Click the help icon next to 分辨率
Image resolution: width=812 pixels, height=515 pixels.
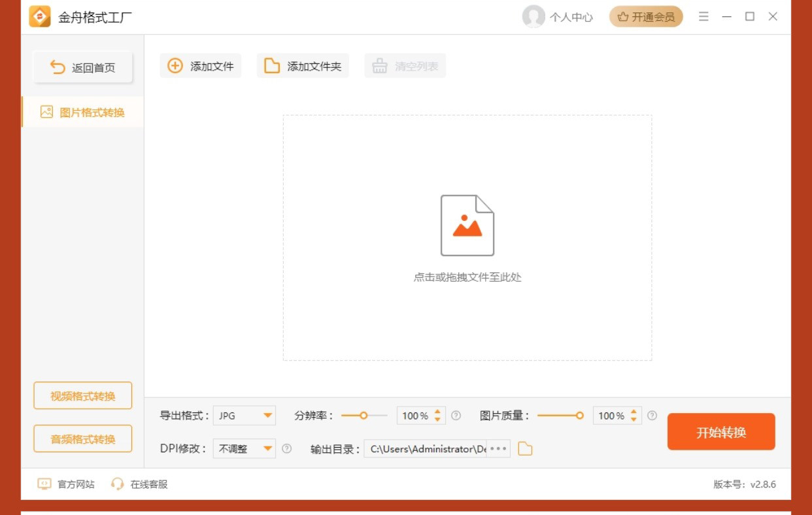456,416
